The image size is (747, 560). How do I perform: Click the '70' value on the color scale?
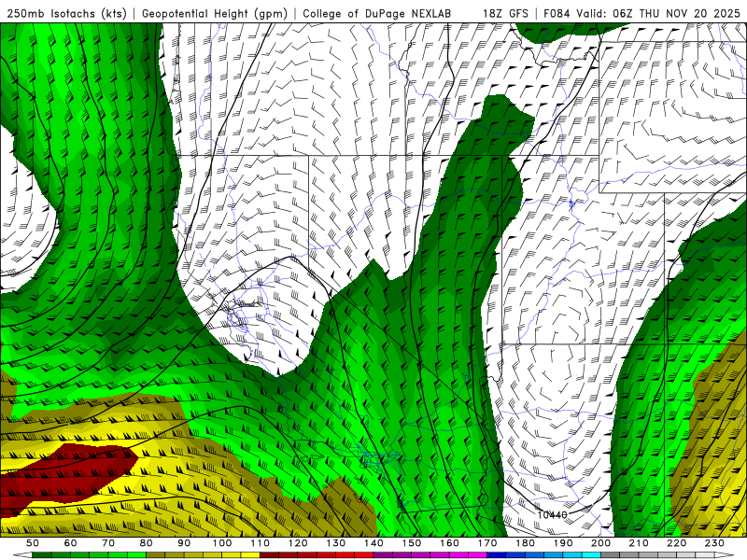tap(108, 543)
